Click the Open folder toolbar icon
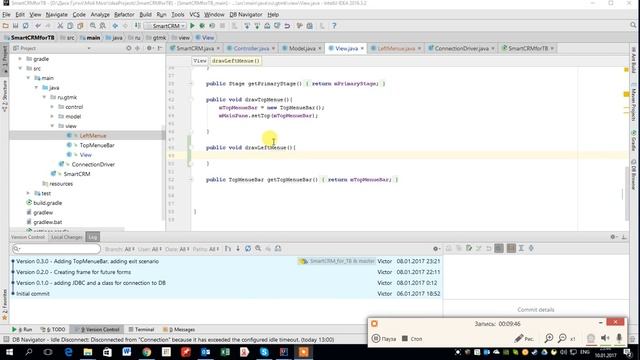640x360 pixels. click(5, 26)
